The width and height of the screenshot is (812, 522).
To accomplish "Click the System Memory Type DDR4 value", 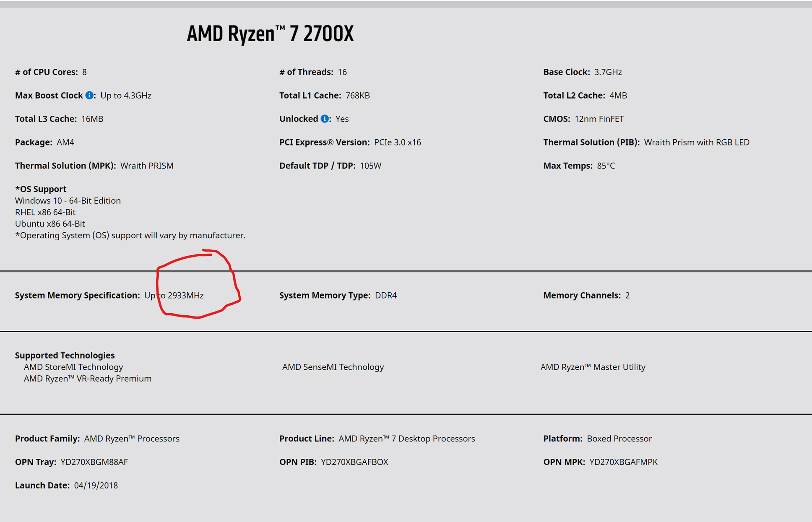I will pos(385,295).
